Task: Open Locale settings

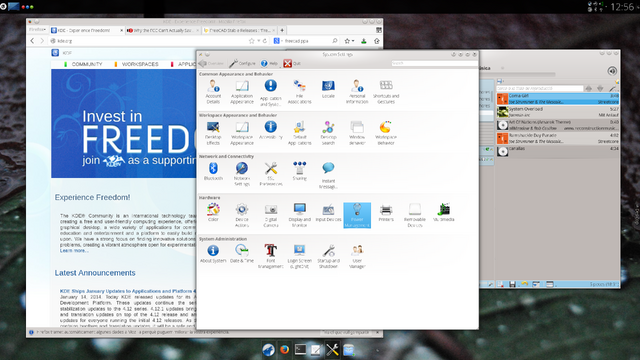Action: tap(328, 89)
